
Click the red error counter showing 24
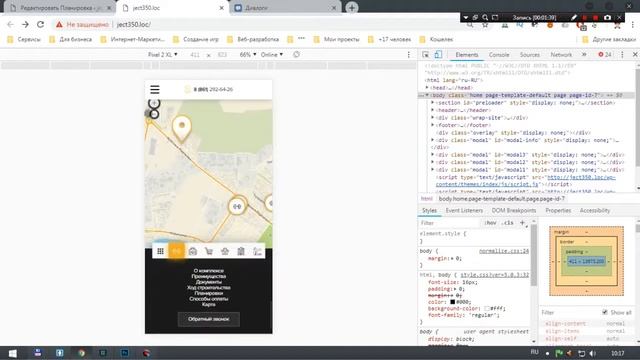[x=604, y=55]
